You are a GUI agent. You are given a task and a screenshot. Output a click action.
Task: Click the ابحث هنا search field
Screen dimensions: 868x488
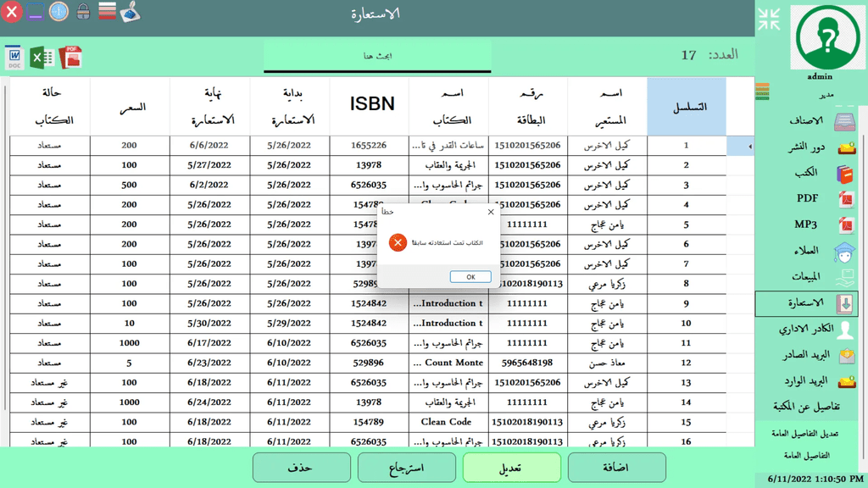click(x=377, y=56)
